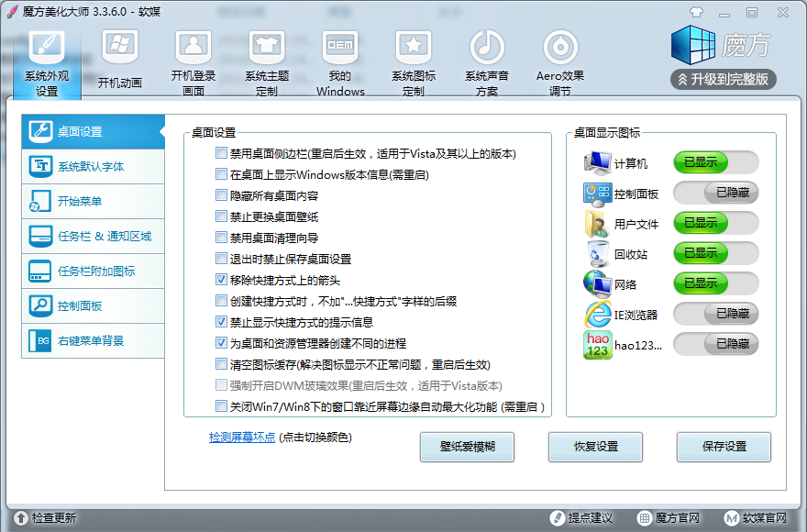Click the 计算机 computer icon in 桌面显示图标
Screen dimensions: 807x532
tap(597, 162)
